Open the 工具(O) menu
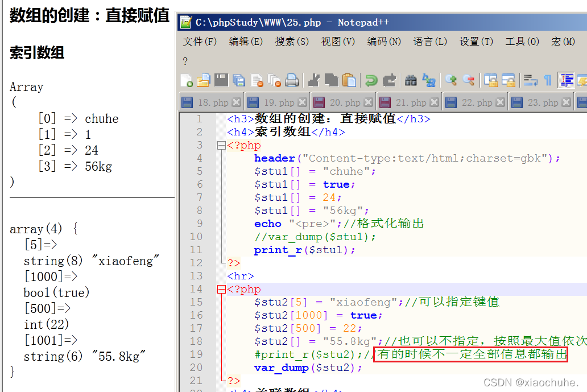 pyautogui.click(x=522, y=41)
